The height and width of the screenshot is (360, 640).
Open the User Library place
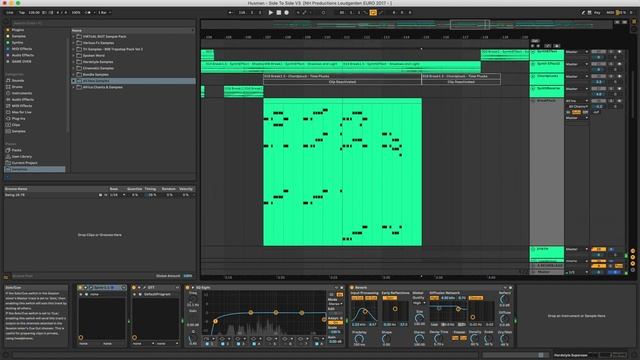coord(21,156)
